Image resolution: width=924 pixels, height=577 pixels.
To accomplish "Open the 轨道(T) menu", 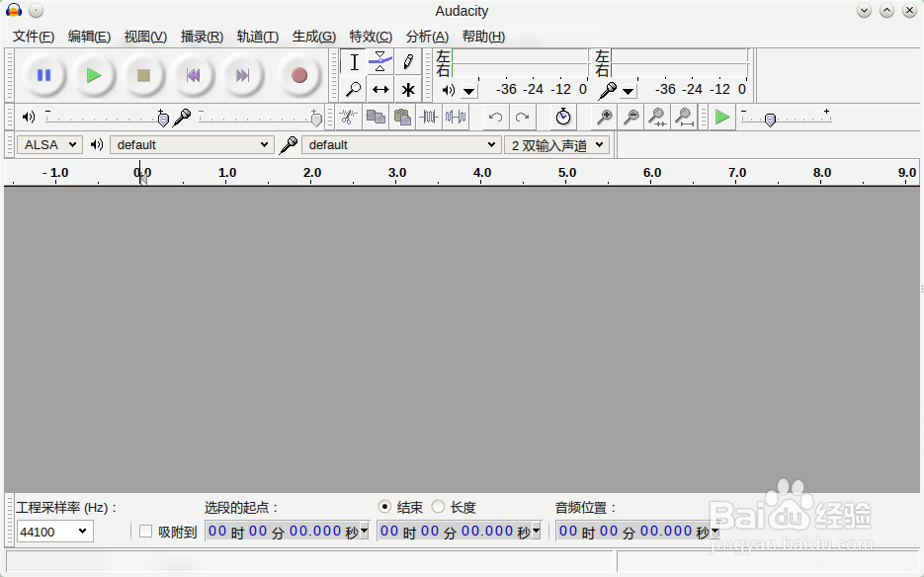I will (258, 37).
